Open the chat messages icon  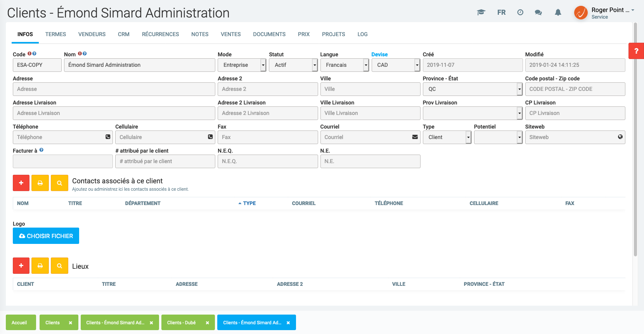(x=538, y=12)
